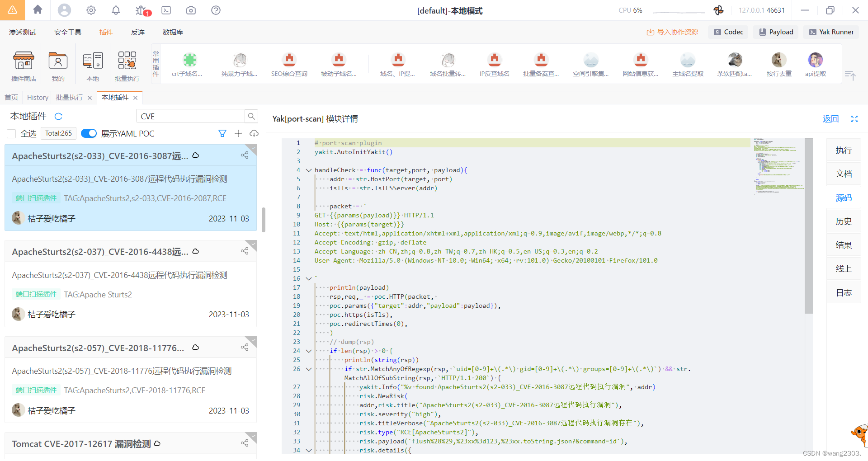The height and width of the screenshot is (461, 868).
Task: Click the cloud upload icon
Action: (x=254, y=133)
